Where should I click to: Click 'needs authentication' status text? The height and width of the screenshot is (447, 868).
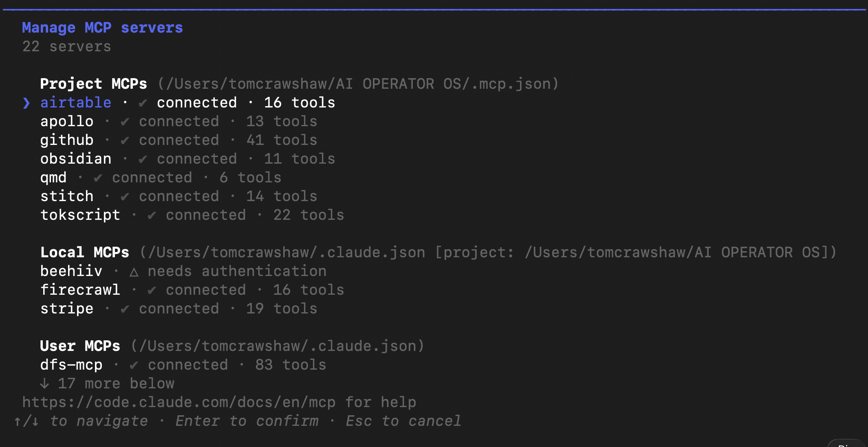[237, 271]
